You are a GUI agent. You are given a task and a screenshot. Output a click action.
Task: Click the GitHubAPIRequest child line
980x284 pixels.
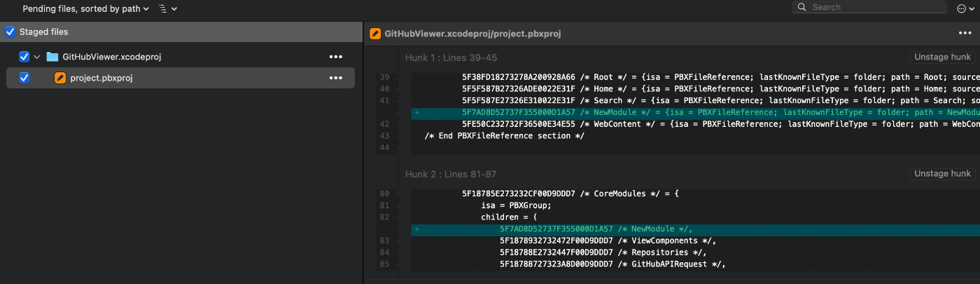click(612, 264)
